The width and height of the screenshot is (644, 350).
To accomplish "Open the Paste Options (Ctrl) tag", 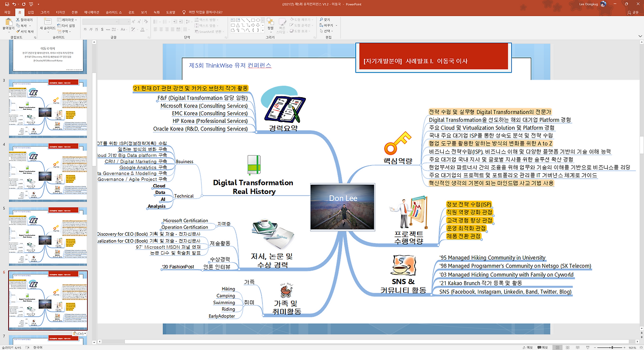I will tap(80, 333).
